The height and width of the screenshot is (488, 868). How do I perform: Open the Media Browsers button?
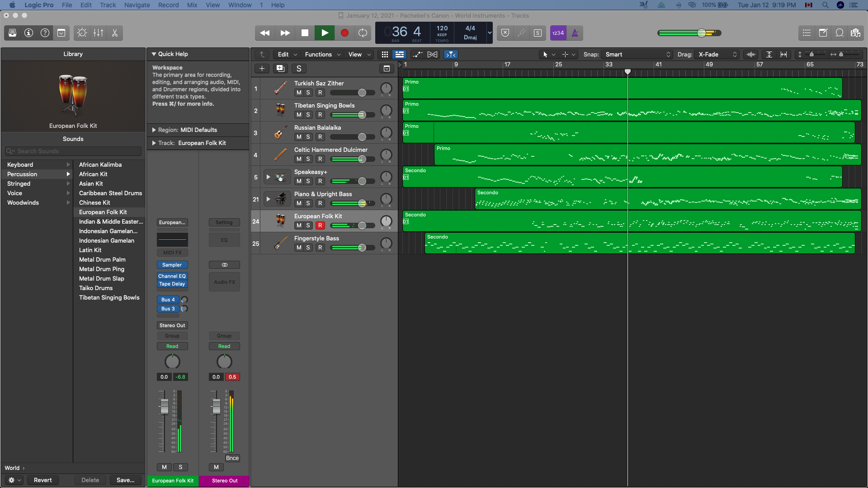pyautogui.click(x=855, y=33)
